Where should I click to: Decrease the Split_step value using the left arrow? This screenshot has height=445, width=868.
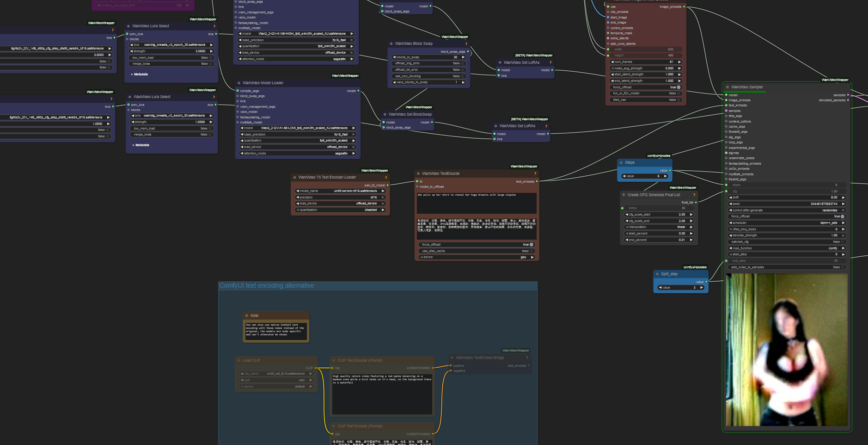(x=660, y=288)
